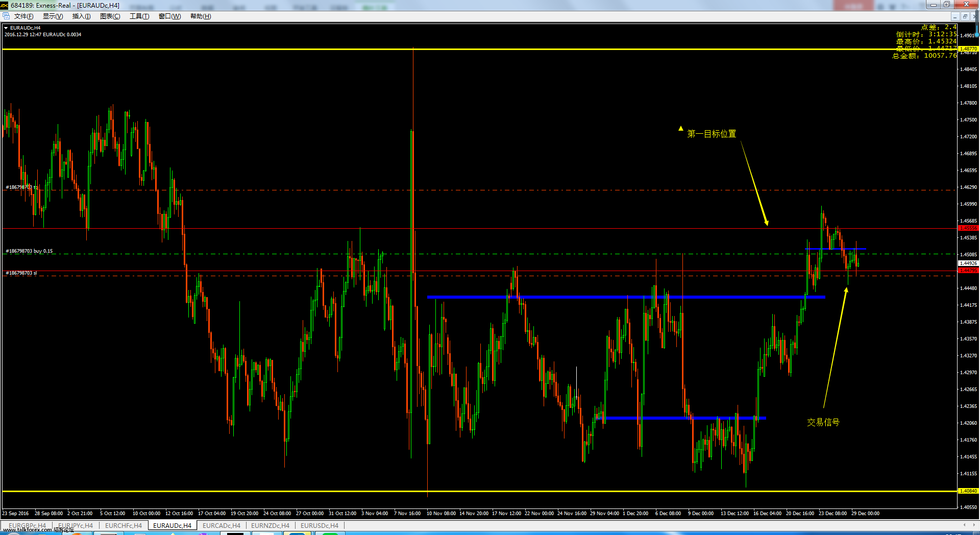Restore the inner chart window
Viewport: 980px width, 535px height.
965,16
